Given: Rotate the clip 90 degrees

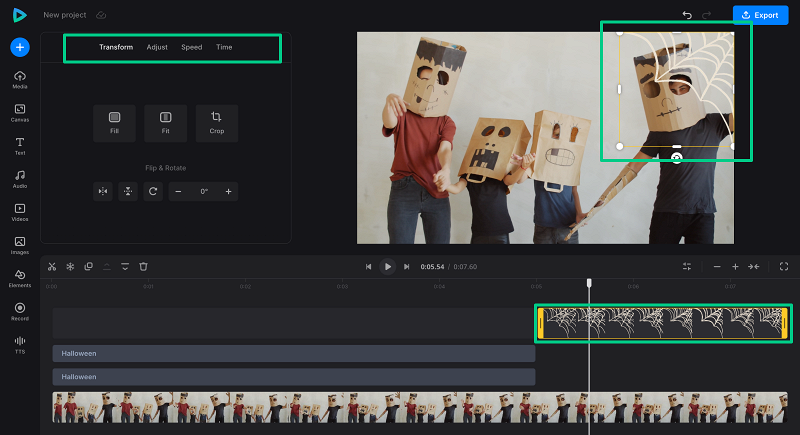Looking at the screenshot, I should coord(153,191).
